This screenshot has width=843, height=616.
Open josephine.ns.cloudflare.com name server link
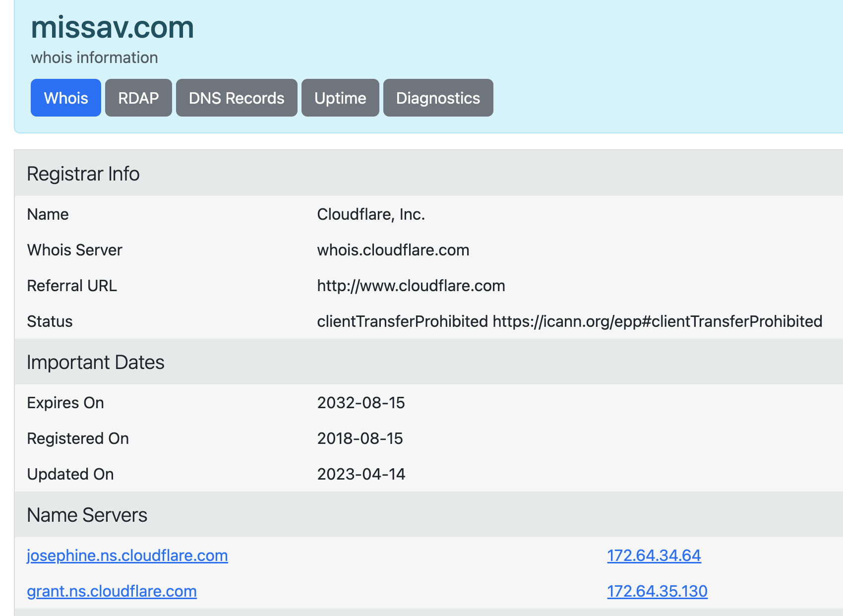(127, 555)
